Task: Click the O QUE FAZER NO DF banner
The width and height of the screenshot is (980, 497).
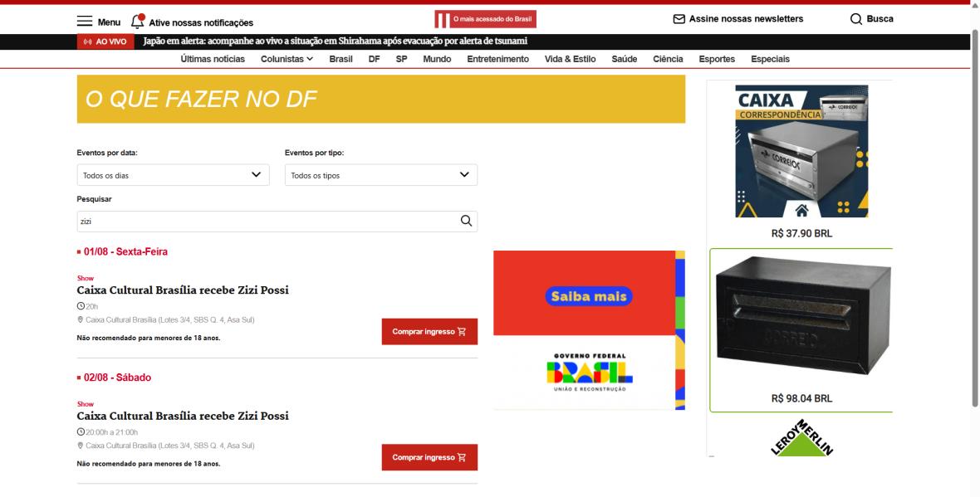Action: [x=381, y=99]
